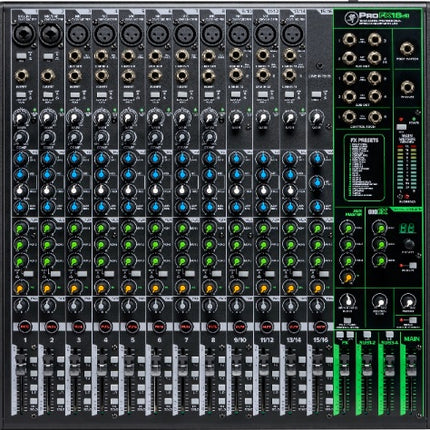Toggle the Hi-Z switch on channel 2
The height and width of the screenshot is (430, 430).
pyautogui.click(x=48, y=56)
